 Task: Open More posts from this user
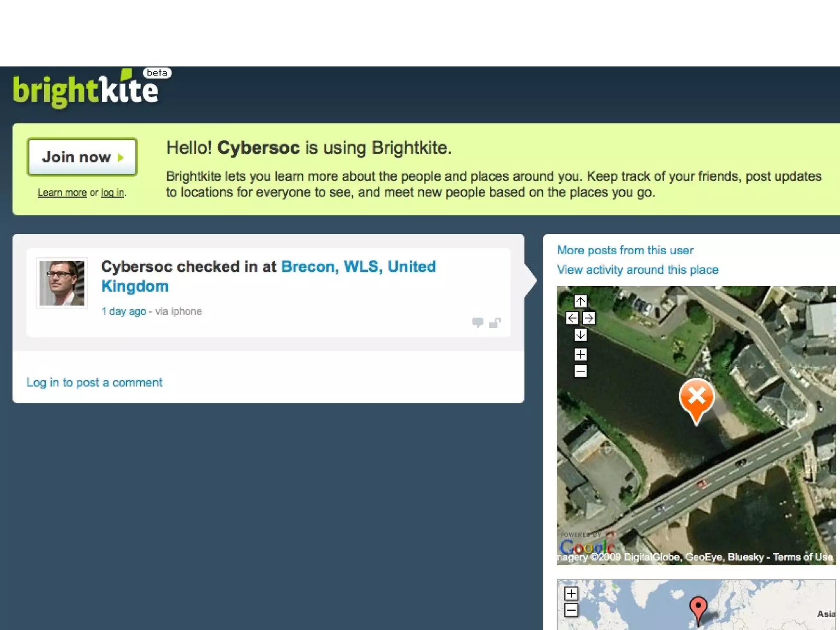pyautogui.click(x=625, y=250)
